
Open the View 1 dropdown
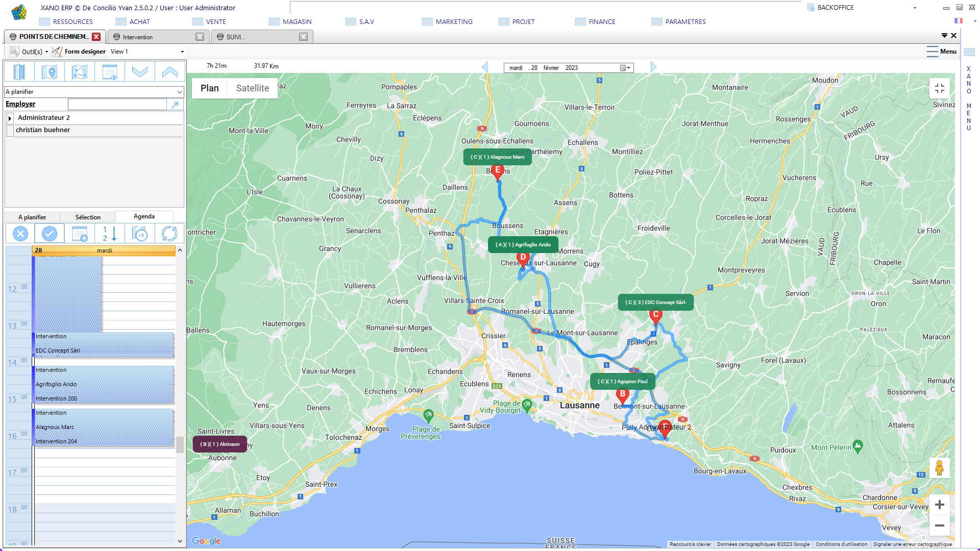click(182, 52)
